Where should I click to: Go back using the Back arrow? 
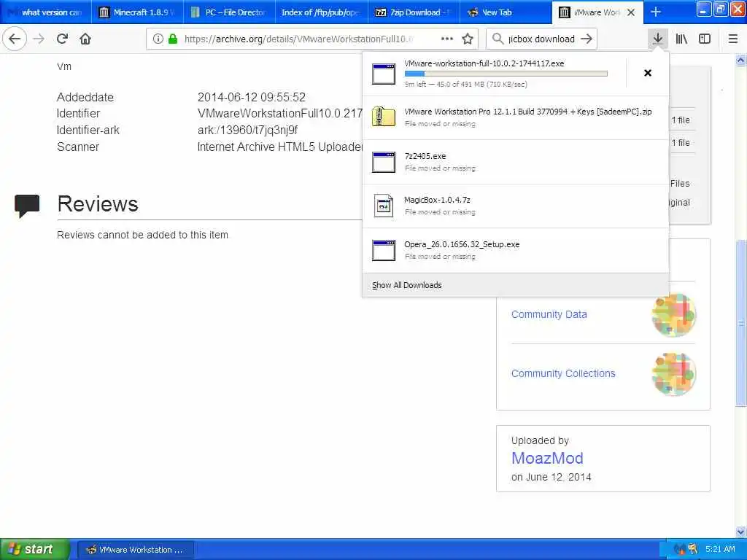pyautogui.click(x=15, y=39)
